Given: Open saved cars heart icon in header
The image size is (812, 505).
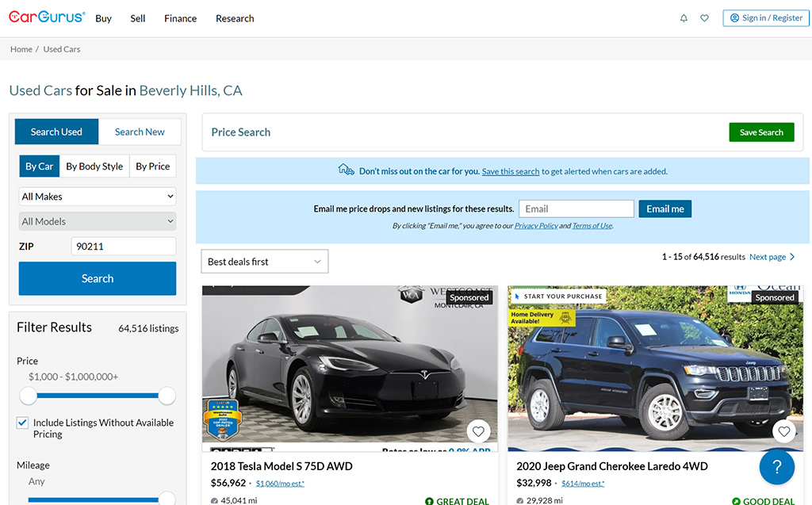Looking at the screenshot, I should 704,18.
